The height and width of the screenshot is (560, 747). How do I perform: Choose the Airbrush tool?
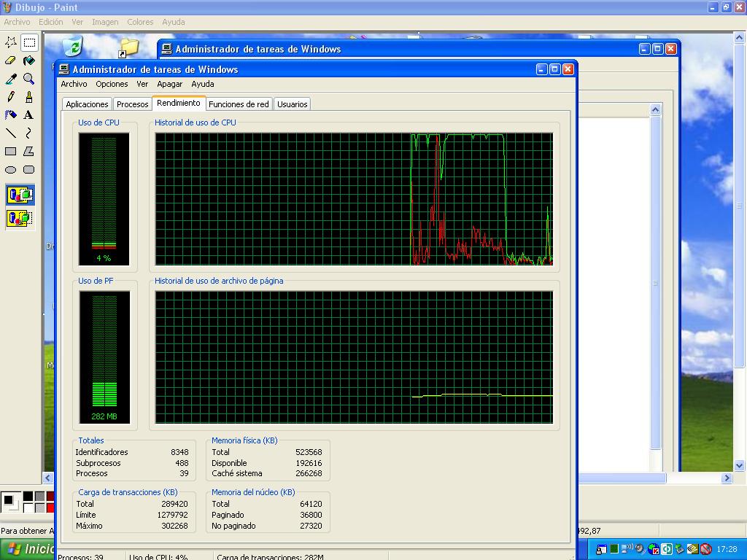point(11,115)
